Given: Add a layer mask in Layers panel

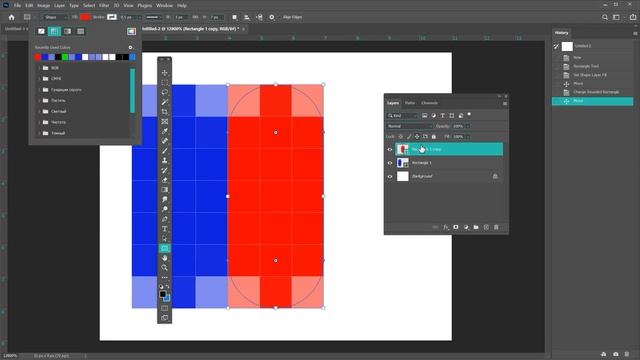Looking at the screenshot, I should pos(456,227).
